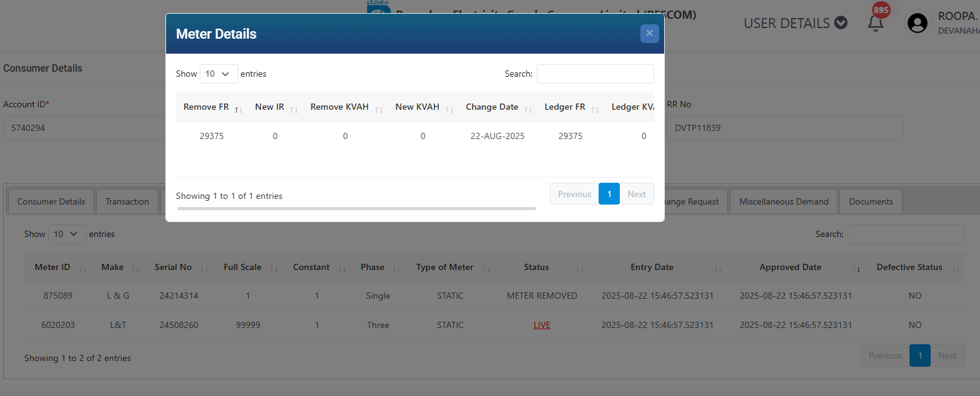Screen dimensions: 980x396
Task: Switch to Transaction tab
Action: (127, 201)
